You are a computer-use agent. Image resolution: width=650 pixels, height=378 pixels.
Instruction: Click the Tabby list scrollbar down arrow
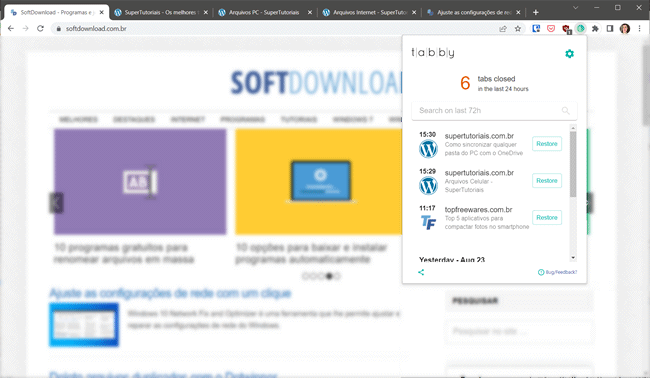pos(573,258)
